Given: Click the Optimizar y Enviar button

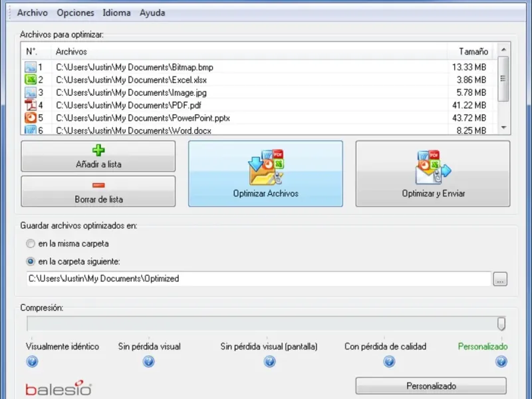Looking at the screenshot, I should point(433,174).
